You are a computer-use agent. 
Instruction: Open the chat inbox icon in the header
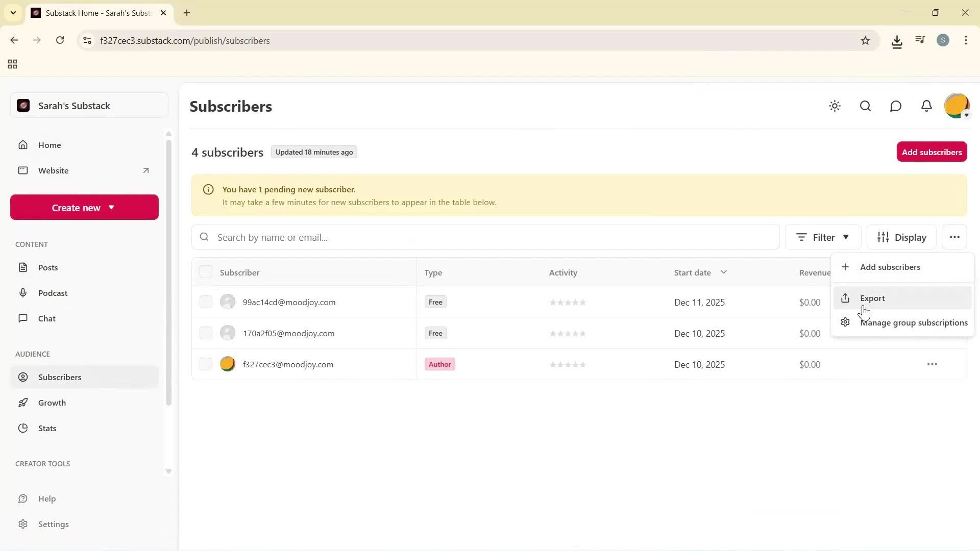896,106
